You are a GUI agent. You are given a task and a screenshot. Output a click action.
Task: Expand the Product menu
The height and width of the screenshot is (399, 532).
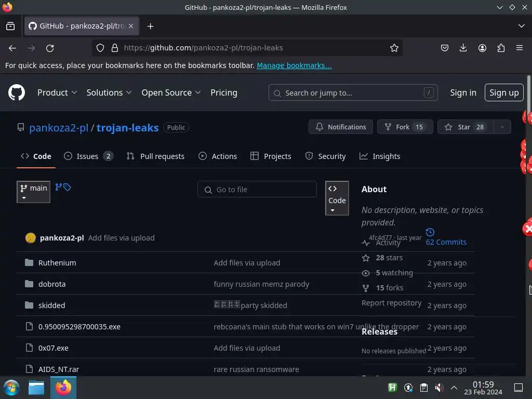[x=57, y=92]
